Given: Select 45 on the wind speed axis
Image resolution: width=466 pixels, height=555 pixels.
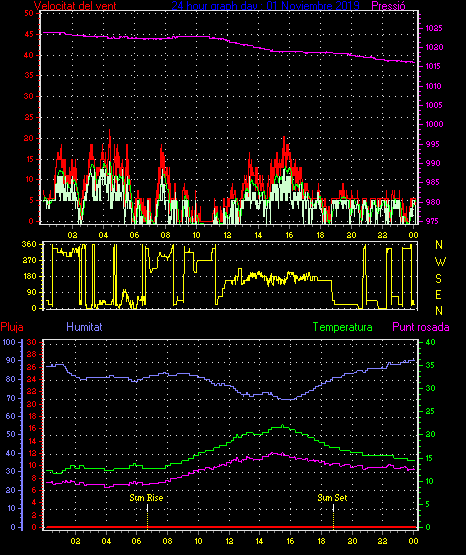Looking at the screenshot, I should [29, 34].
